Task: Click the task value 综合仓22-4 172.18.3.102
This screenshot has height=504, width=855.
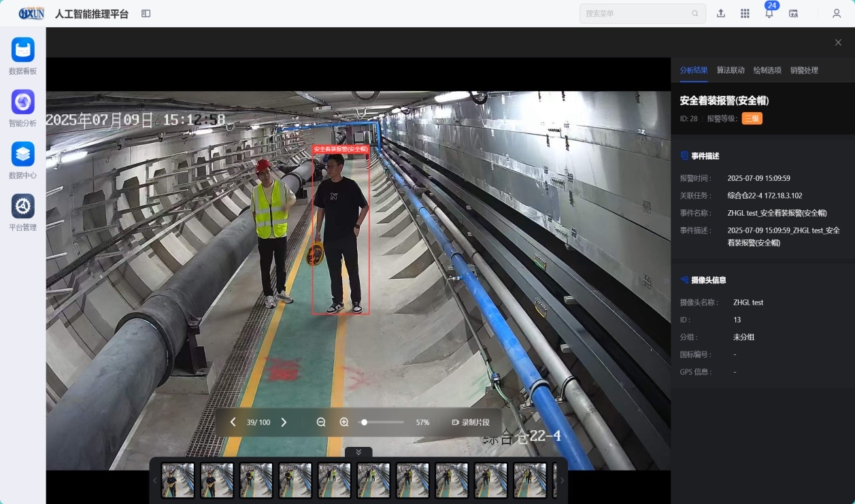Action: [x=765, y=196]
